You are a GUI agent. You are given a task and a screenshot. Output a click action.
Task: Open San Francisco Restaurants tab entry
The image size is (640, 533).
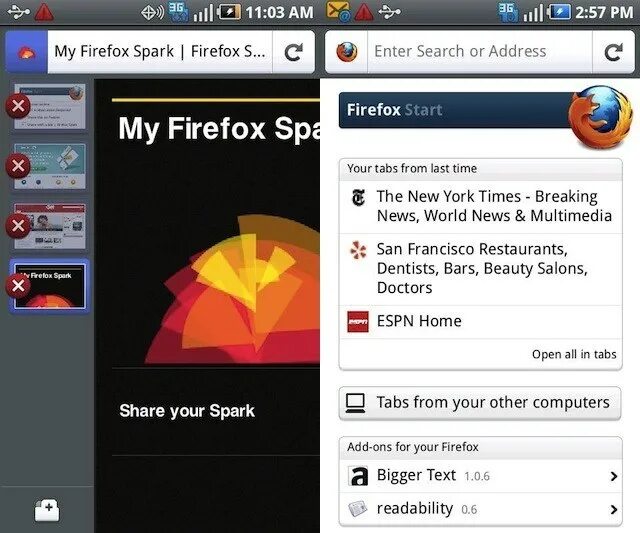click(481, 269)
